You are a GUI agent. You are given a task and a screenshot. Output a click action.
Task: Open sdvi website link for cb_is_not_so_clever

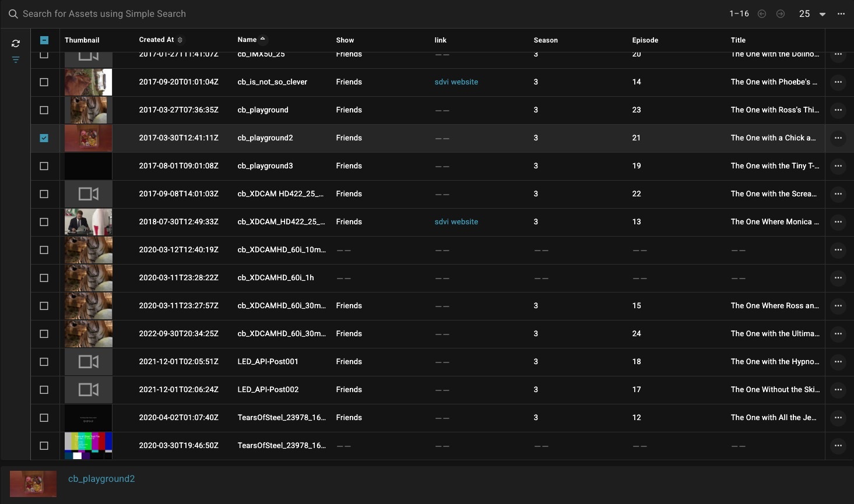pyautogui.click(x=456, y=82)
